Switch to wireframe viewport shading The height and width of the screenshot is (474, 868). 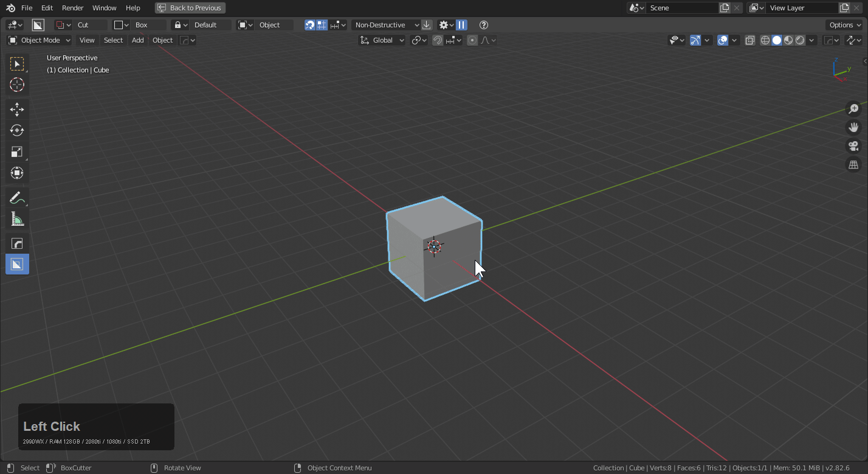[x=765, y=40]
